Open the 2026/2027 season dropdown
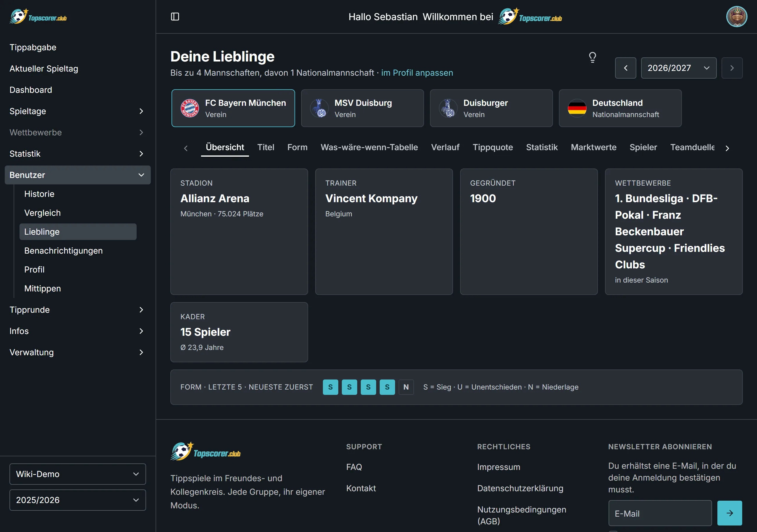 679,68
